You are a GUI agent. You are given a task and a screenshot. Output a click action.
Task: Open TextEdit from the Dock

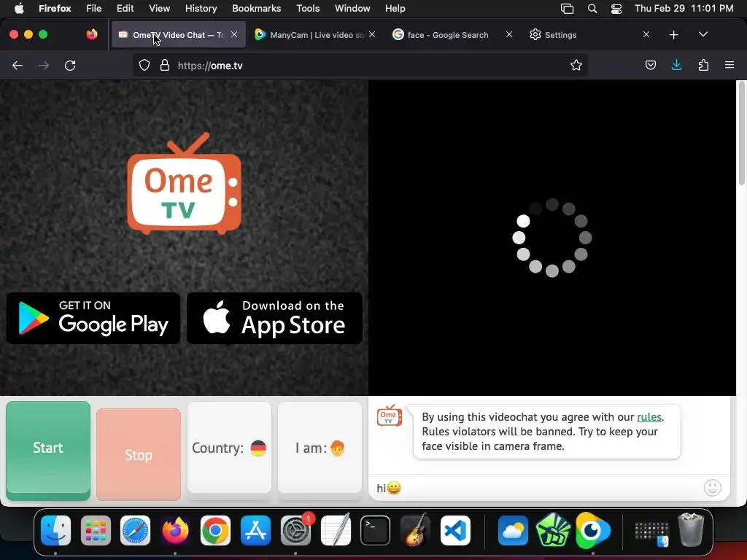[336, 530]
